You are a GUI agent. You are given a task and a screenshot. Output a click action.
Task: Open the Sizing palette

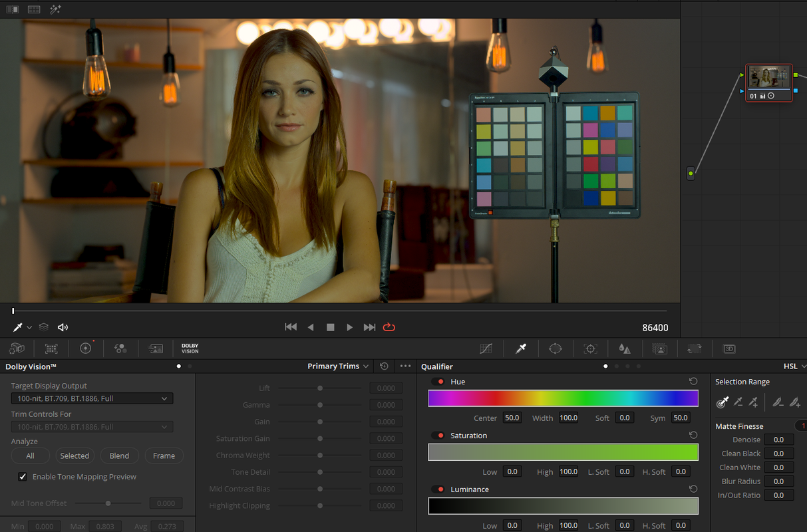694,348
